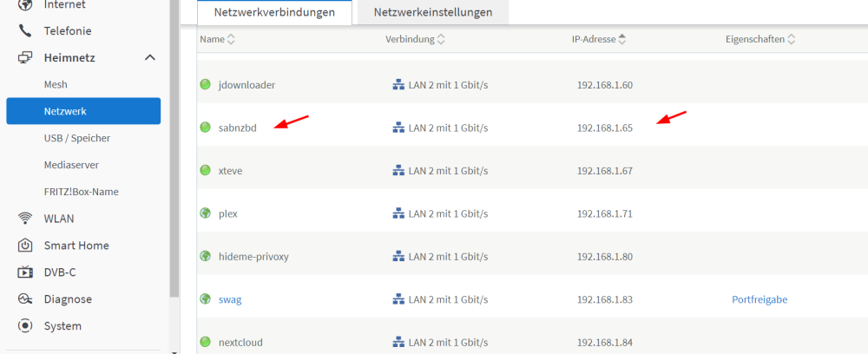Image resolution: width=868 pixels, height=354 pixels.
Task: Sort by Eigenschaften column arrows
Action: tap(792, 39)
